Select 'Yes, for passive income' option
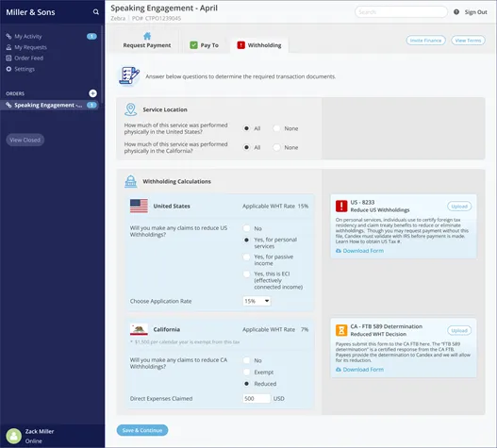The height and width of the screenshot is (448, 497). 246,257
